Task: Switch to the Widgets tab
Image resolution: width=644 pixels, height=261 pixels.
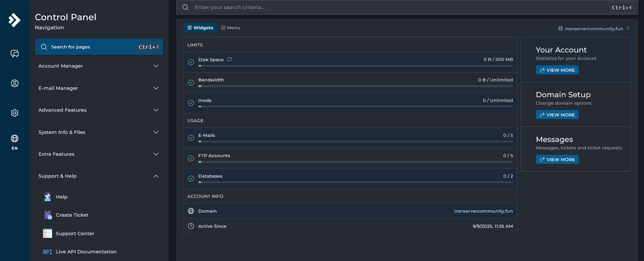Action: (x=200, y=28)
